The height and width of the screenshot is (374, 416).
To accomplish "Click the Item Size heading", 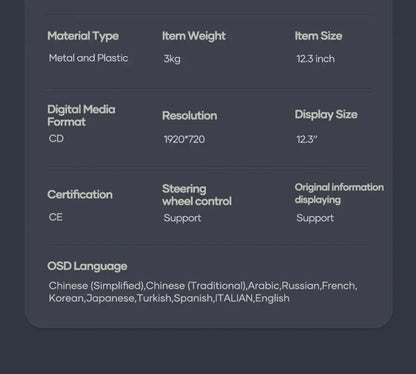I will coord(318,36).
